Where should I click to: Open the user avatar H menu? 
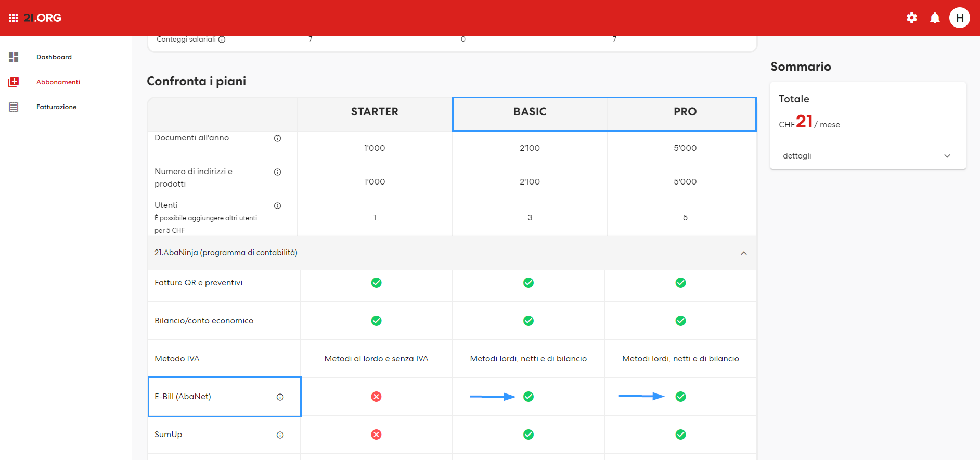(960, 18)
